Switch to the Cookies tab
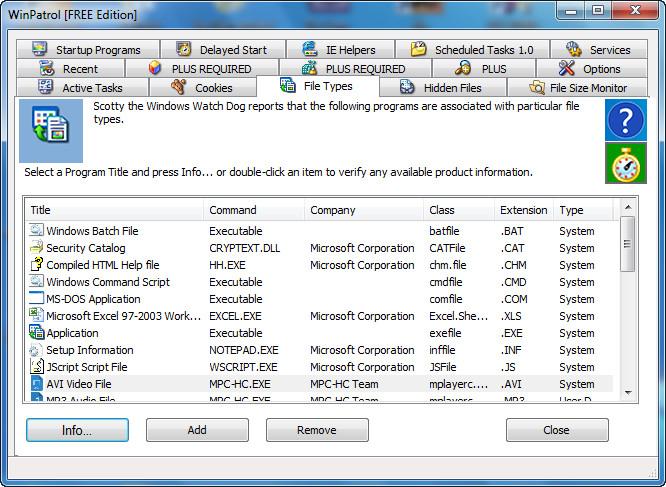 click(x=203, y=87)
